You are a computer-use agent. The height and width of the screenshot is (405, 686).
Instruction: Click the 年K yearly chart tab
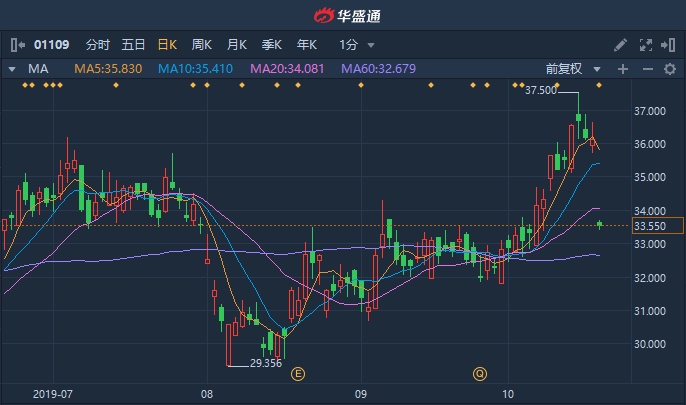tap(306, 45)
